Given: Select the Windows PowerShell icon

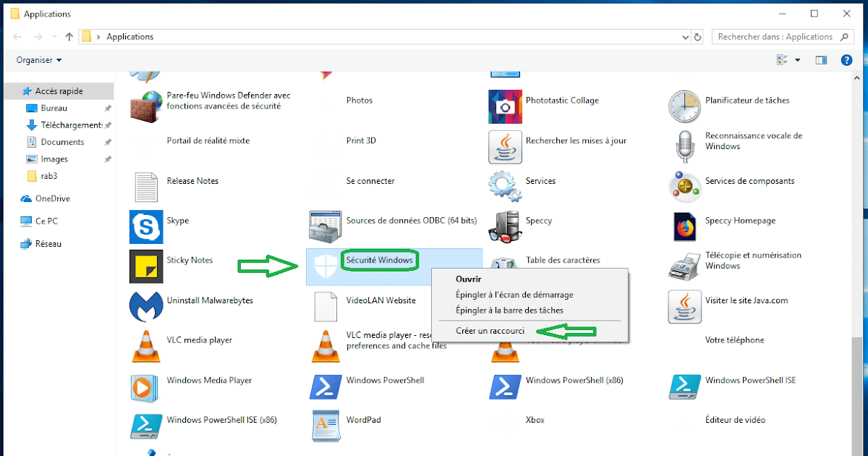Looking at the screenshot, I should pyautogui.click(x=325, y=387).
